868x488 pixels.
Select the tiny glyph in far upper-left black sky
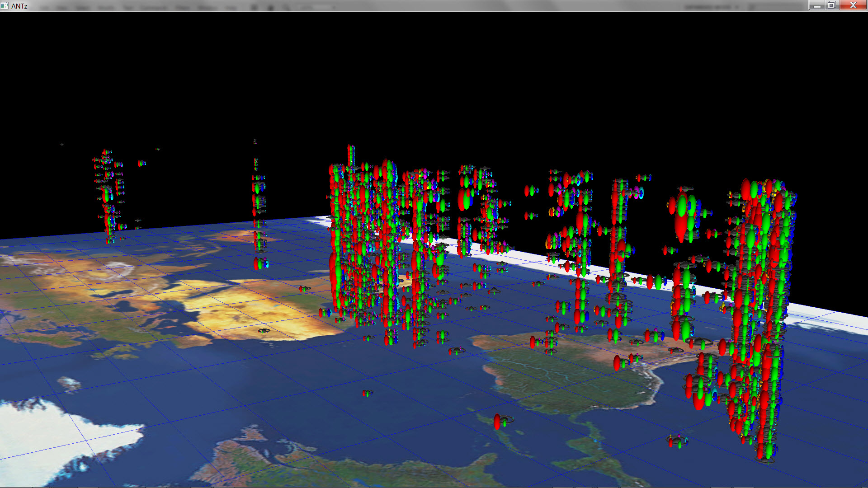point(62,145)
